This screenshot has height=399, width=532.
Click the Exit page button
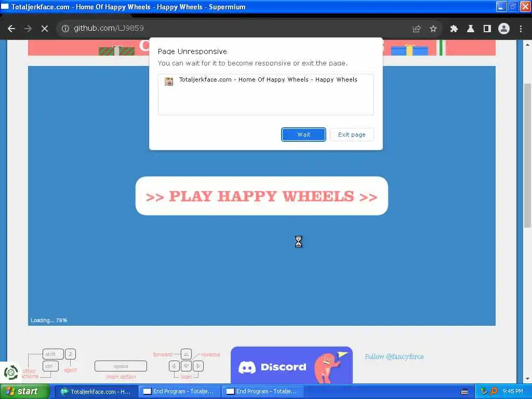(x=352, y=135)
